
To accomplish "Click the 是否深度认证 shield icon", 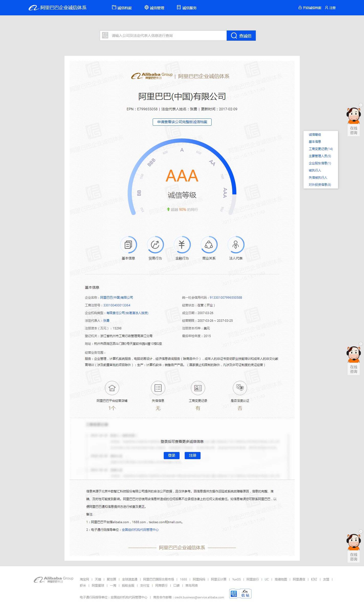I will click(240, 388).
